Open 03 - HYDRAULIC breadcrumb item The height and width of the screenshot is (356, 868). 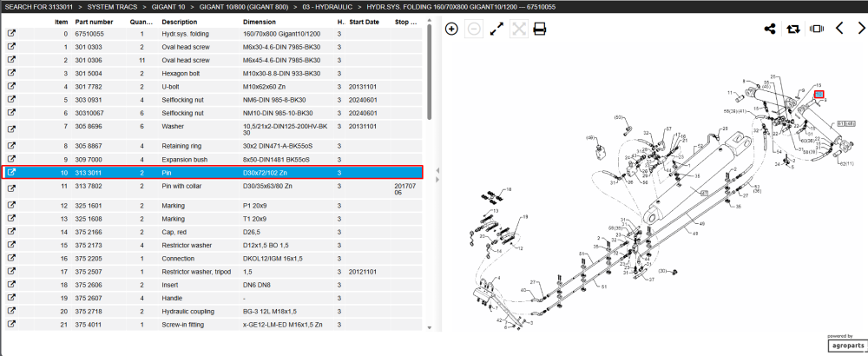pos(320,7)
